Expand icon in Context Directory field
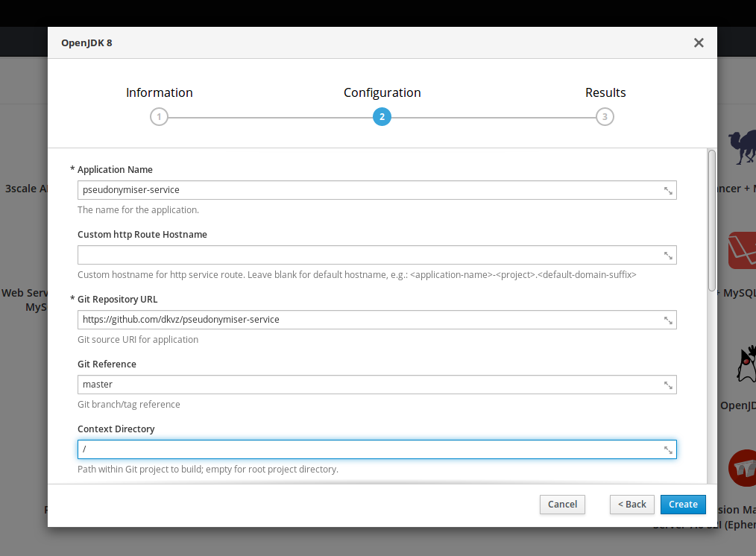Viewport: 756px width, 556px height. point(669,450)
